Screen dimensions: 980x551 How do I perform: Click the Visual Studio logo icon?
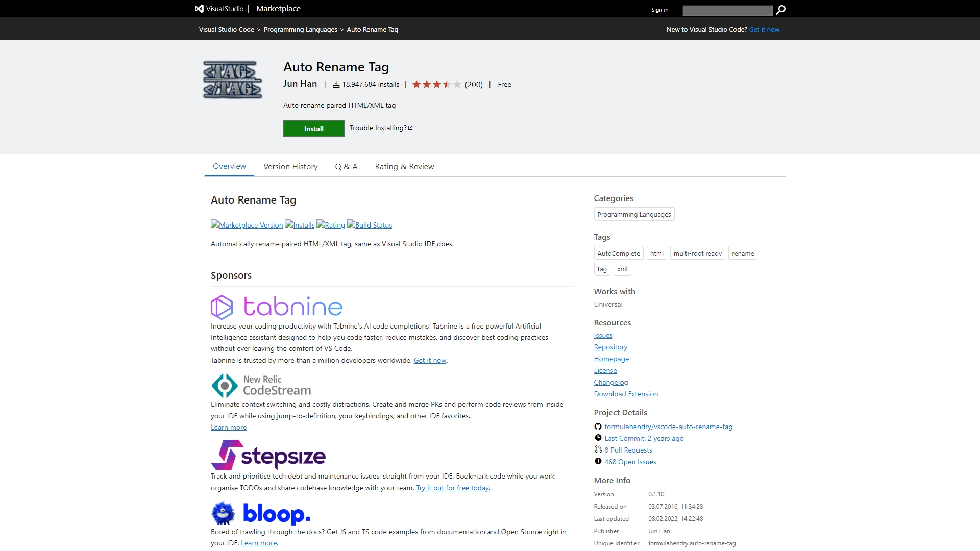[199, 9]
